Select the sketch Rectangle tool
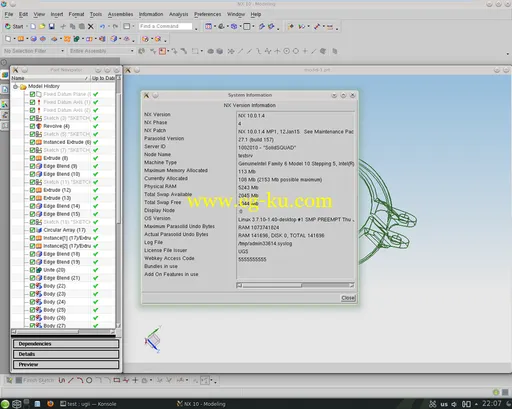The height and width of the screenshot is (409, 512). point(116,380)
